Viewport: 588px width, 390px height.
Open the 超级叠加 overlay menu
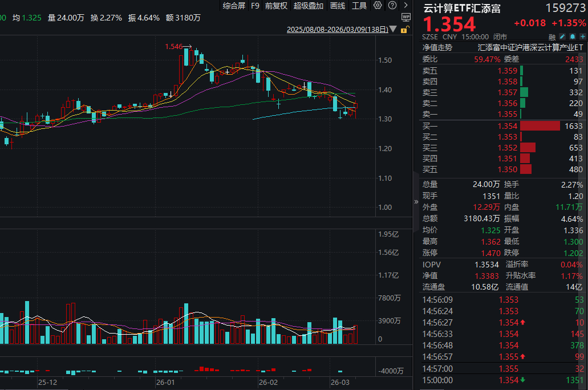point(309,5)
